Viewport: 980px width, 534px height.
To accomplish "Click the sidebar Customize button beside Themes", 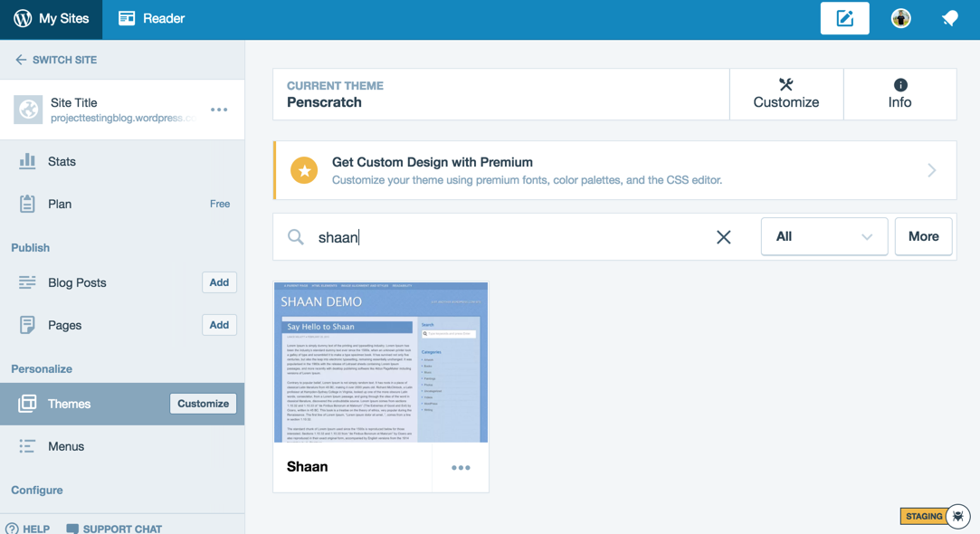I will pyautogui.click(x=203, y=404).
